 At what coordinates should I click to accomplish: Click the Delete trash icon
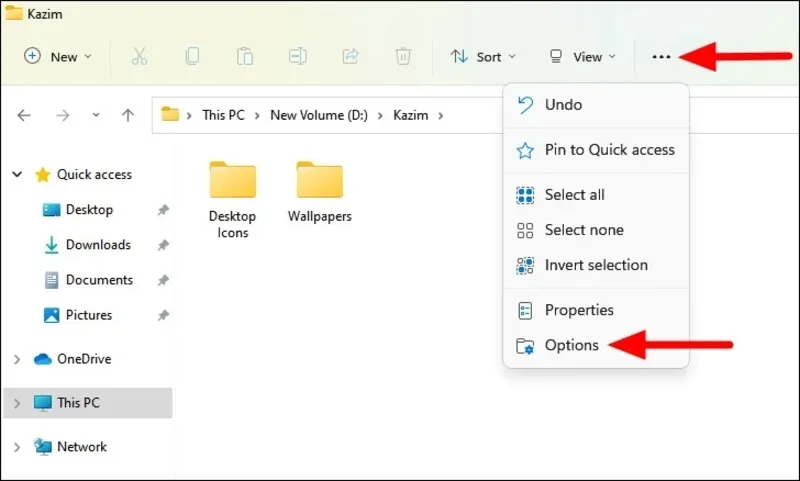pyautogui.click(x=403, y=56)
